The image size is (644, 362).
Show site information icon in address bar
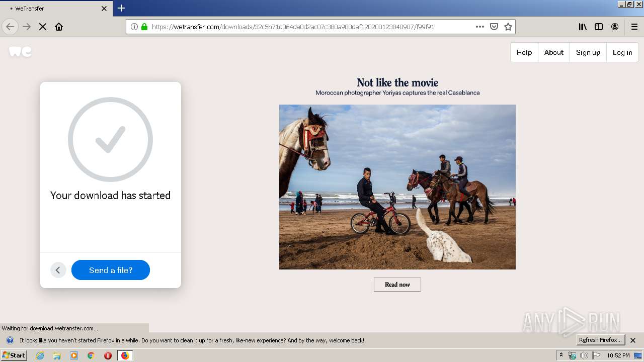click(x=134, y=27)
